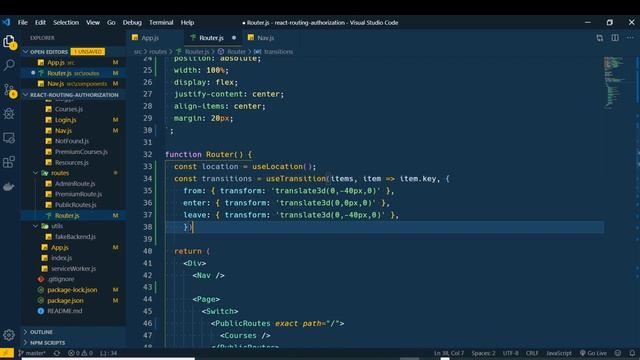Open the Explorer view in activity bar

[x=9, y=41]
